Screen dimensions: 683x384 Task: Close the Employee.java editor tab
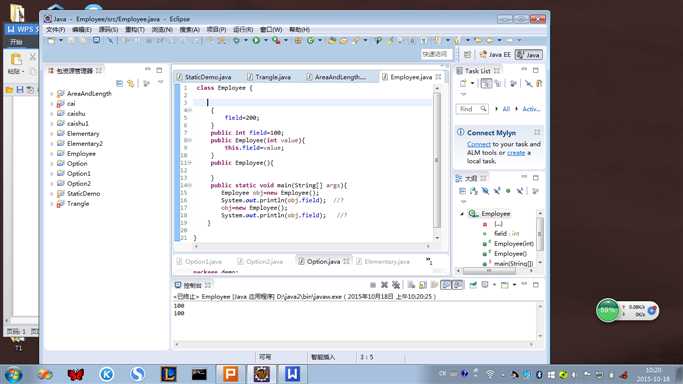click(x=438, y=77)
